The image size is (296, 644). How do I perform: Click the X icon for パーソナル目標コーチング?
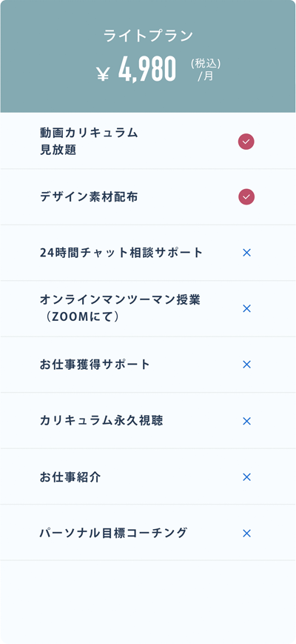246,534
